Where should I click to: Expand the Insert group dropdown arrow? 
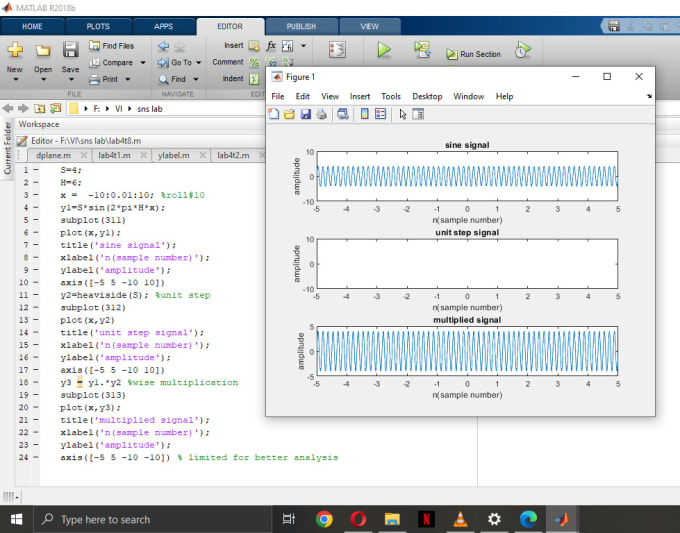click(x=304, y=46)
